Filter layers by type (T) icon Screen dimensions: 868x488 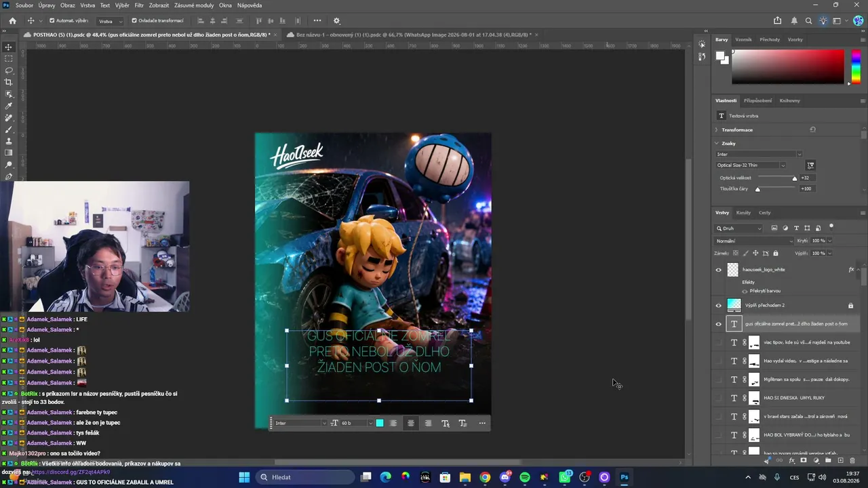(796, 228)
